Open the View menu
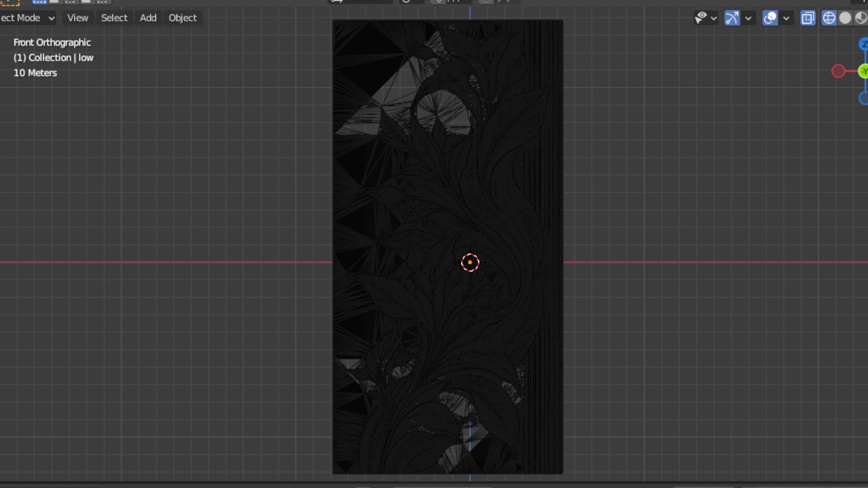 77,18
